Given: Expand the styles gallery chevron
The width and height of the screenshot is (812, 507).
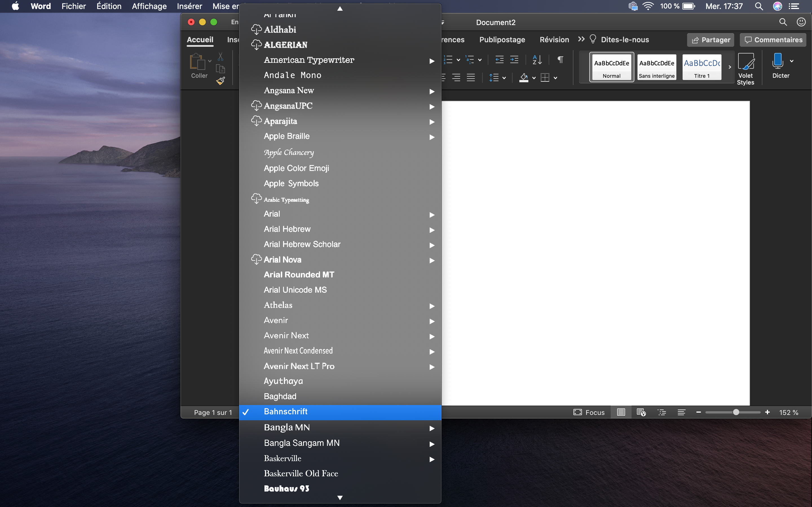Looking at the screenshot, I should coord(729,67).
